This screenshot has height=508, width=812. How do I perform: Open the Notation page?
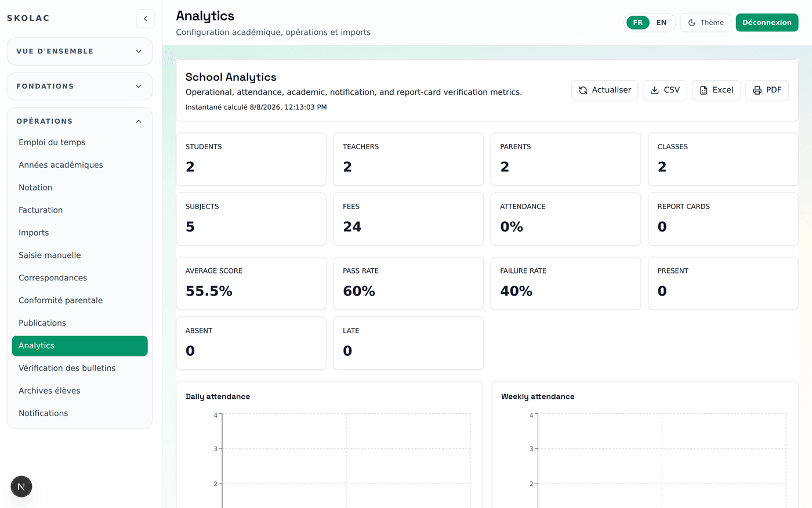[79, 188]
